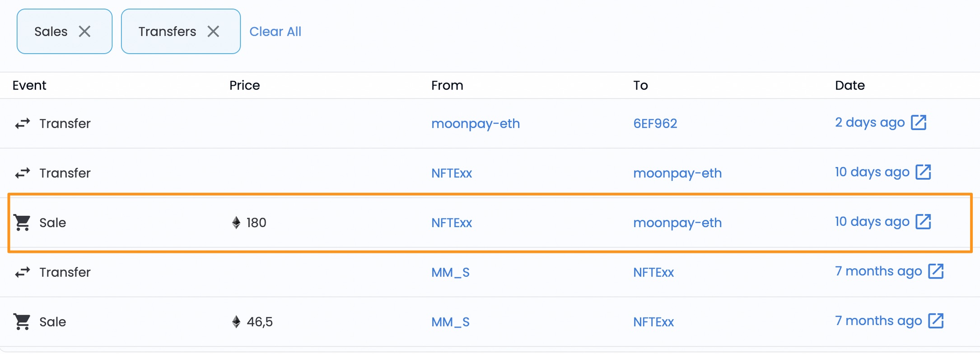Click the Sales filter chip label

[x=51, y=32]
